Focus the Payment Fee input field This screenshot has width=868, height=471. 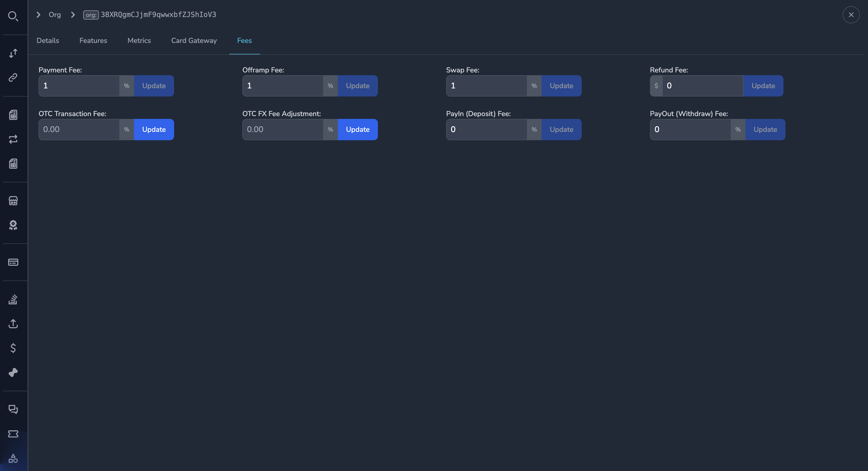click(79, 86)
